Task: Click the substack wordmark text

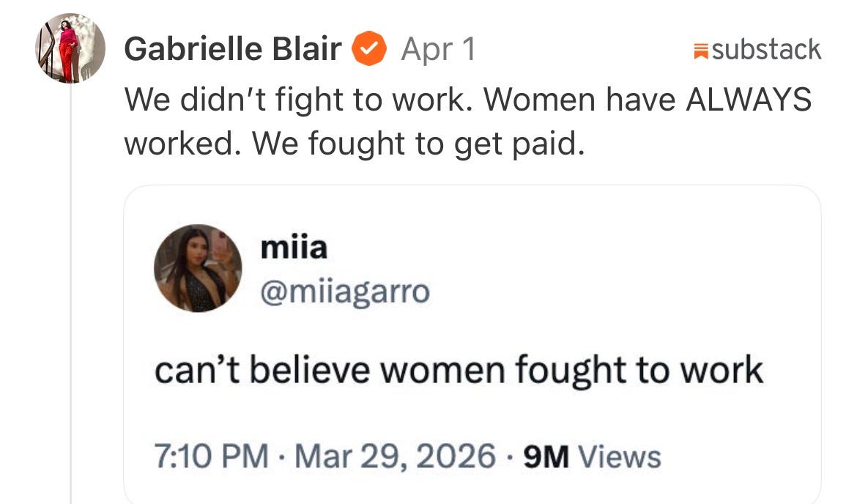Action: pyautogui.click(x=766, y=49)
